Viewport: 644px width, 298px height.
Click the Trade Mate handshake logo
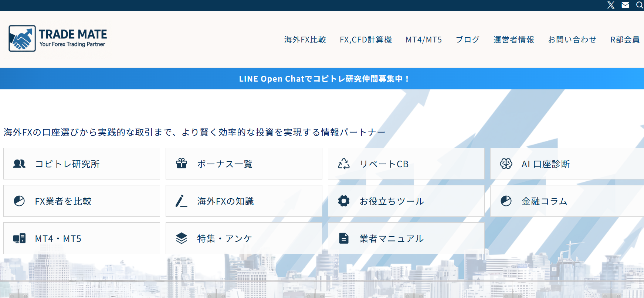[22, 38]
